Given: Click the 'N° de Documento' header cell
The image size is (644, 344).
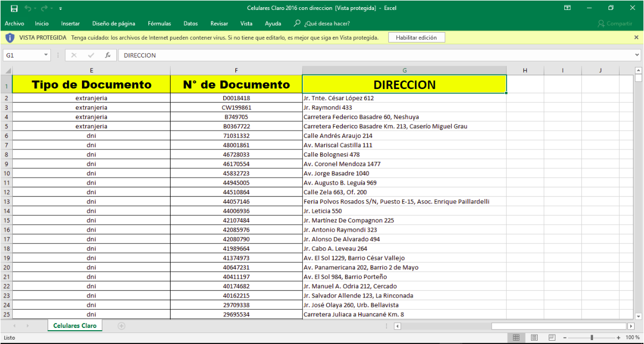Looking at the screenshot, I should (236, 85).
